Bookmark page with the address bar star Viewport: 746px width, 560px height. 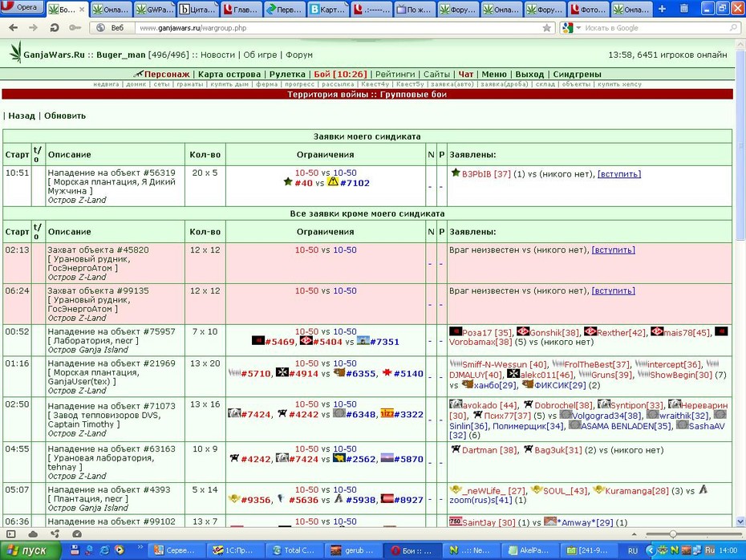coord(546,28)
